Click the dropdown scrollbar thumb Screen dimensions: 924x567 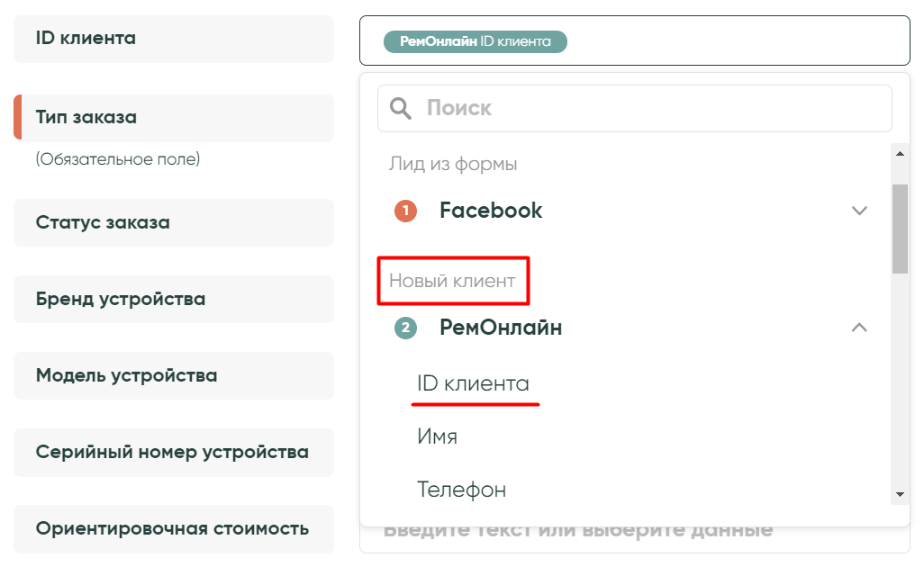900,228
